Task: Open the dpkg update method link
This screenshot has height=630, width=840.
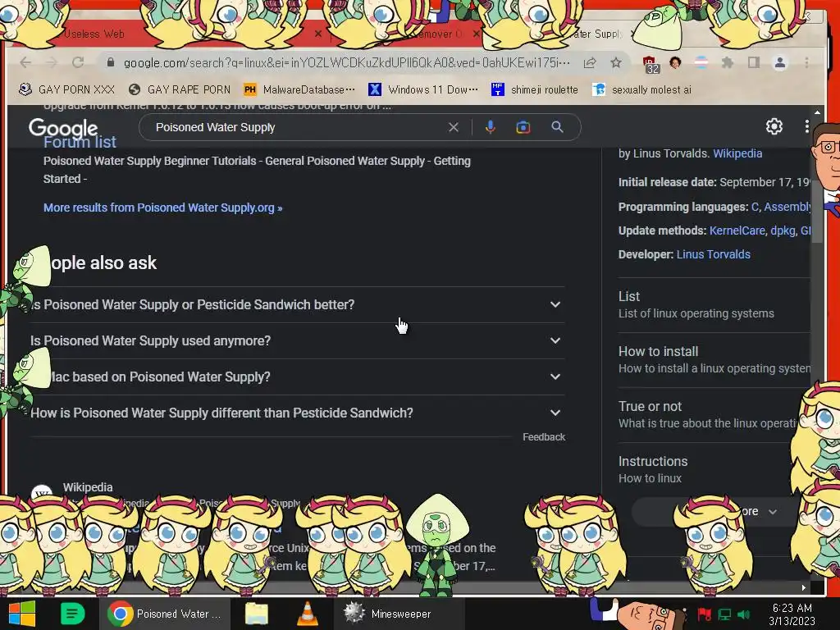Action: [783, 231]
